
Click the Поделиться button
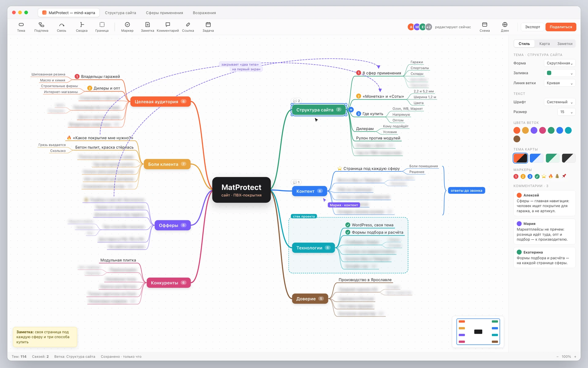coord(561,27)
